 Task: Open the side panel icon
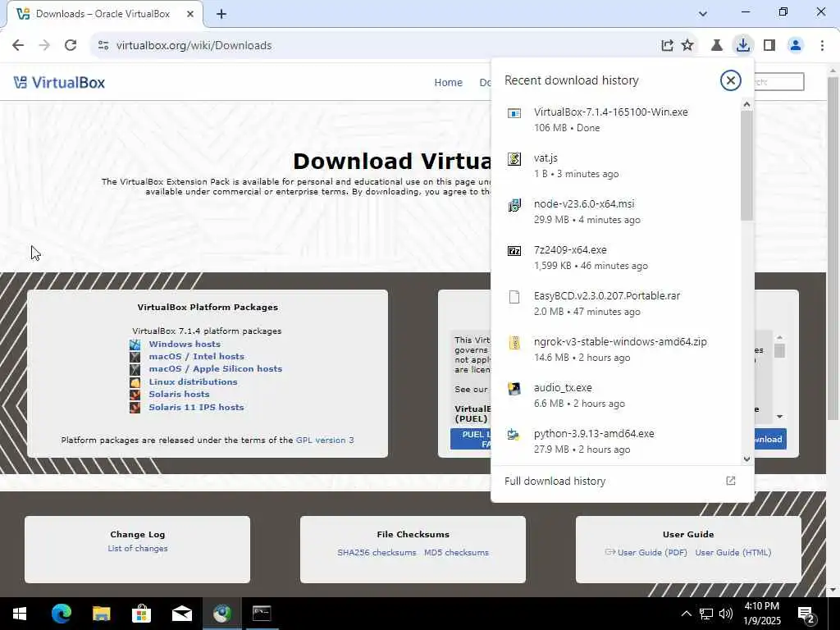pyautogui.click(x=769, y=46)
